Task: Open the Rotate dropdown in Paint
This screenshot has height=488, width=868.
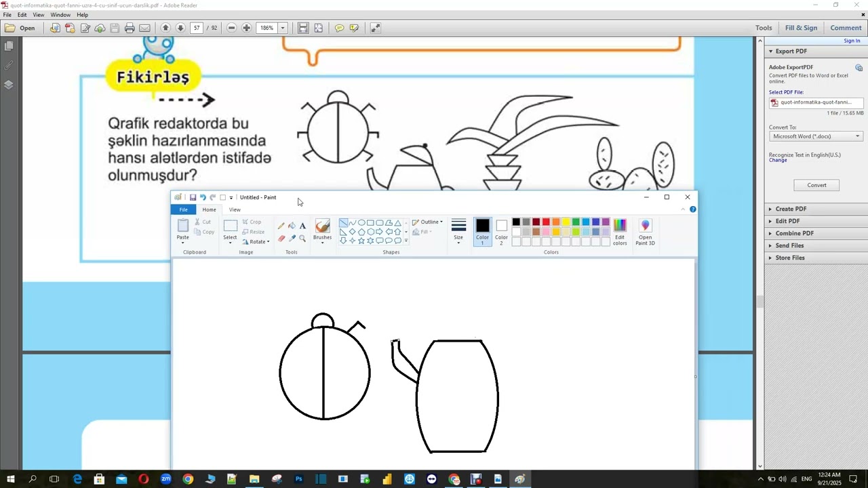Action: [x=256, y=241]
